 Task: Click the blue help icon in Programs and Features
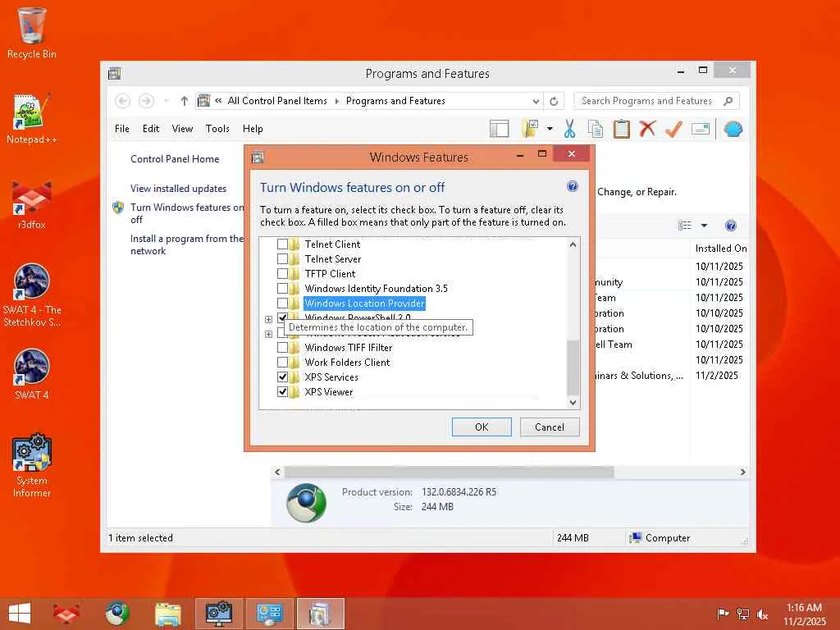pos(730,226)
